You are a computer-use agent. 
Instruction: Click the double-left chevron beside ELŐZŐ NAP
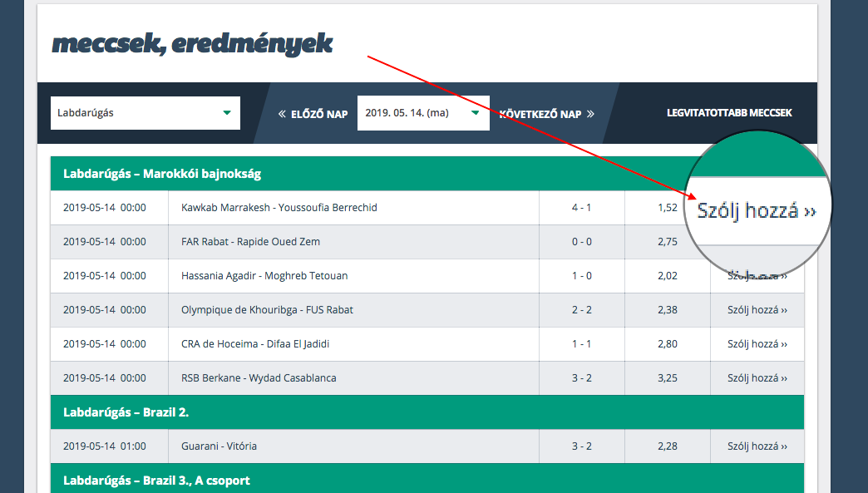pos(283,114)
